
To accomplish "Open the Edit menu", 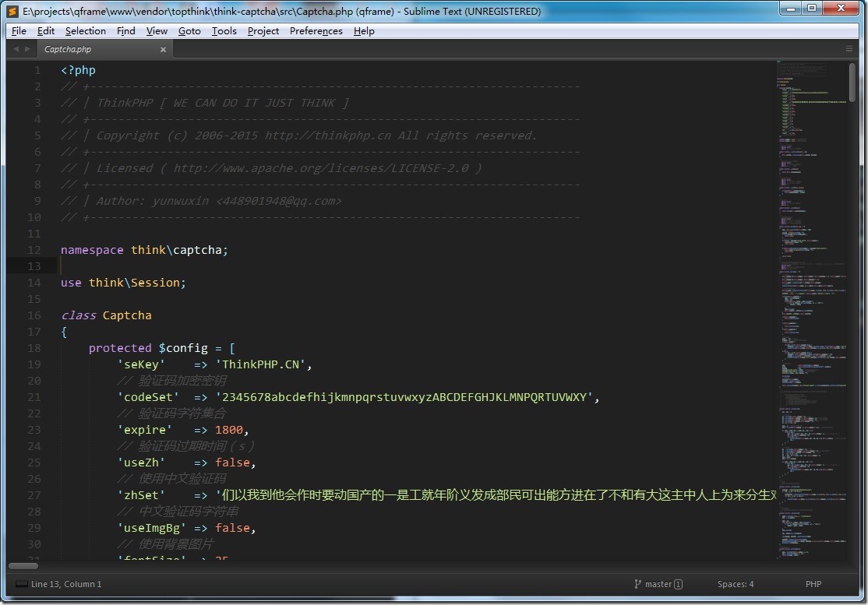I will tap(45, 31).
